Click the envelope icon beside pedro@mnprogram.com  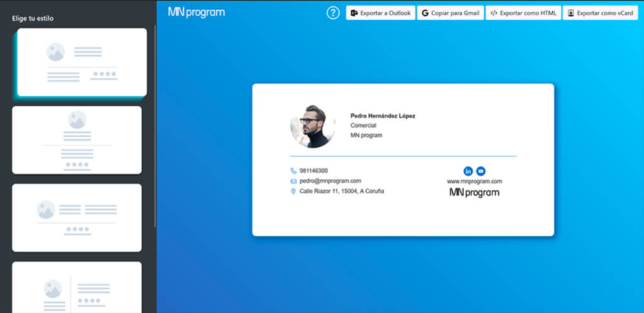[x=293, y=181]
